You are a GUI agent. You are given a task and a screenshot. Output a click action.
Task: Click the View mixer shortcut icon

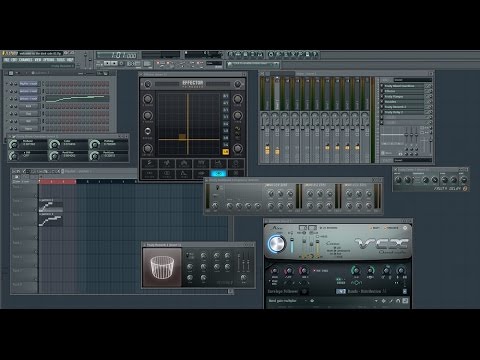tap(260, 54)
